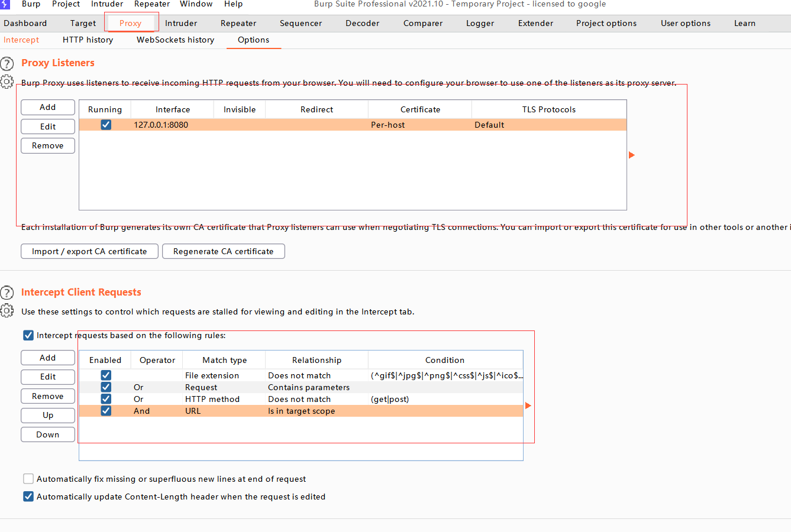Open the Intruder menu in menu bar
Image resolution: width=791 pixels, height=532 pixels.
tap(107, 4)
